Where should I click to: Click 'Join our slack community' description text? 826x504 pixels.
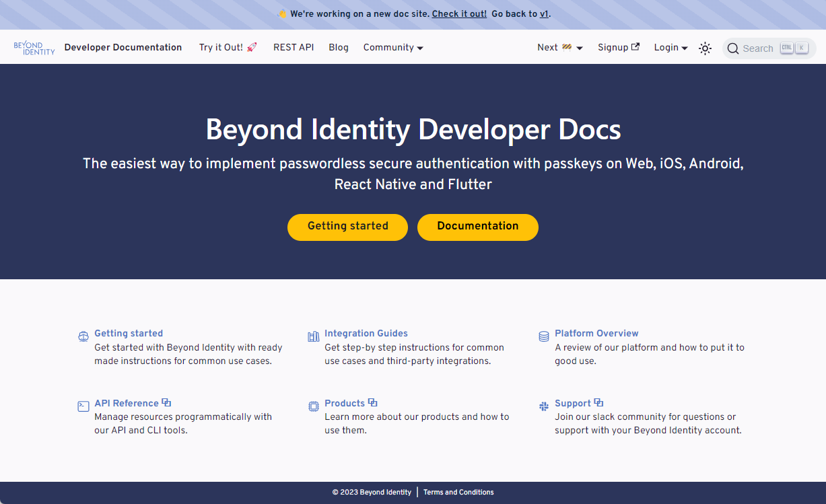click(648, 423)
